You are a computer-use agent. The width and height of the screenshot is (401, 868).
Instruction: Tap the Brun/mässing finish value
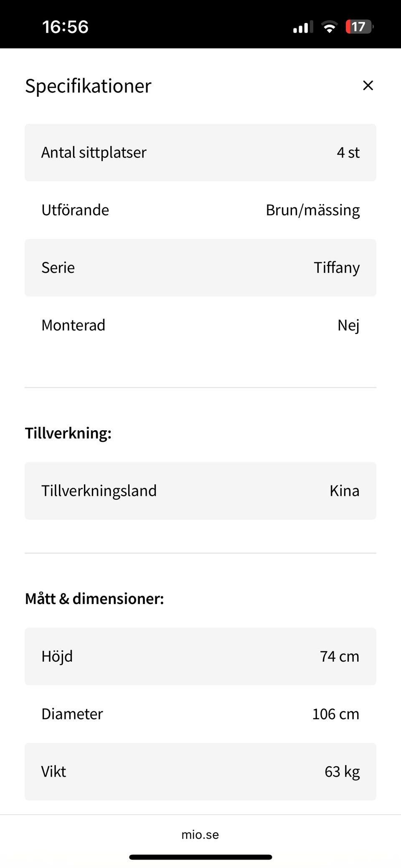pos(312,210)
